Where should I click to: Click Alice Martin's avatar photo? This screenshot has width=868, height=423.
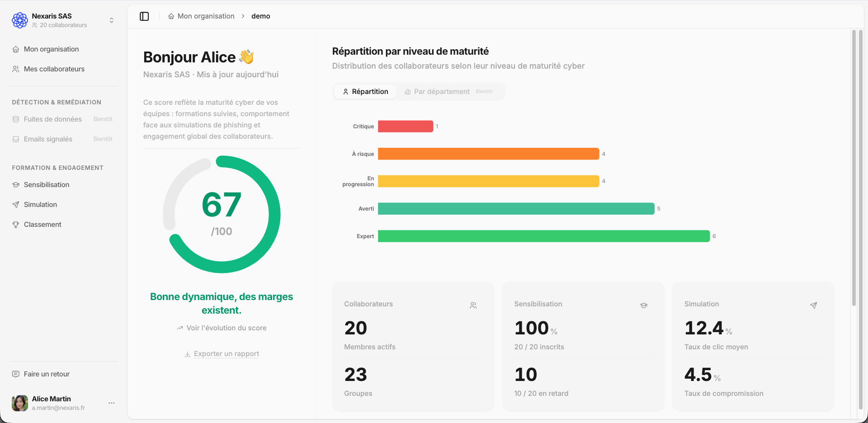coord(20,403)
